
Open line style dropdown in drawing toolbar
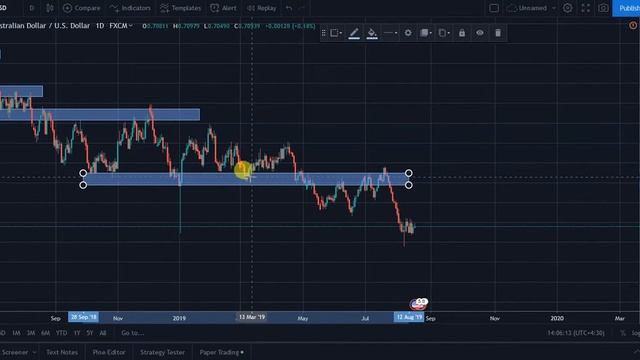(x=390, y=33)
